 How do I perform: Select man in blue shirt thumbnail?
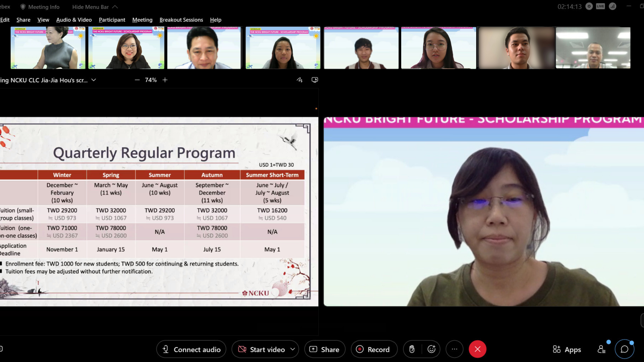(204, 48)
